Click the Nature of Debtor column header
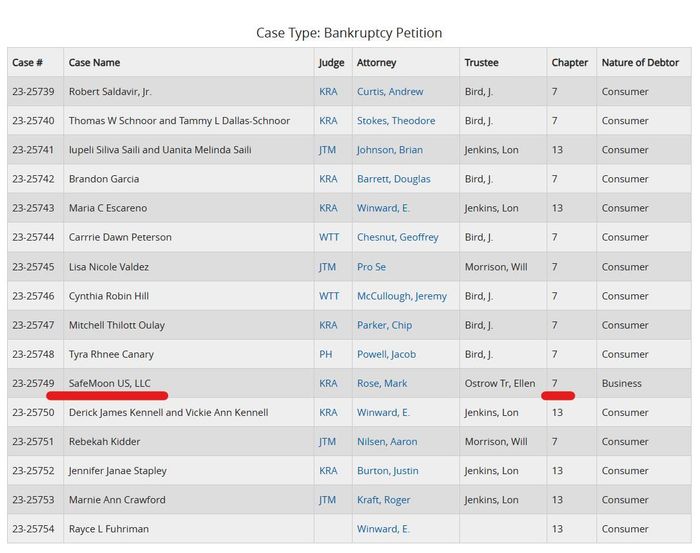700x553 pixels. click(x=640, y=62)
